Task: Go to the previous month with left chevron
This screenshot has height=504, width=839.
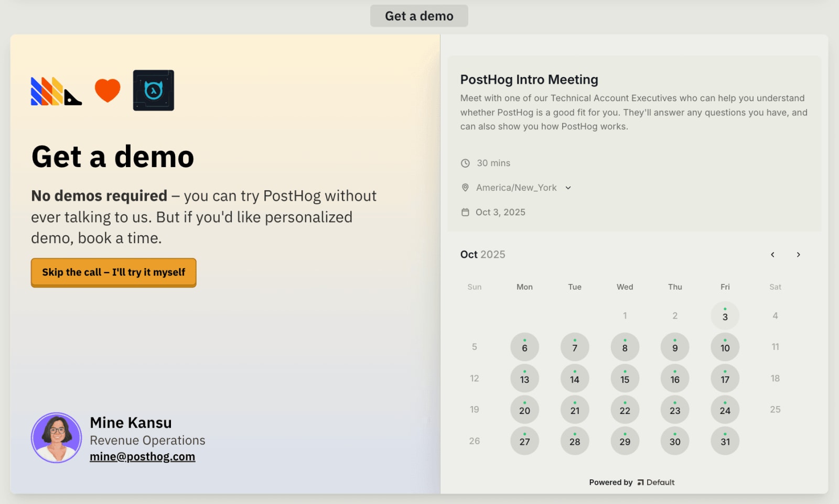Action: pyautogui.click(x=772, y=255)
